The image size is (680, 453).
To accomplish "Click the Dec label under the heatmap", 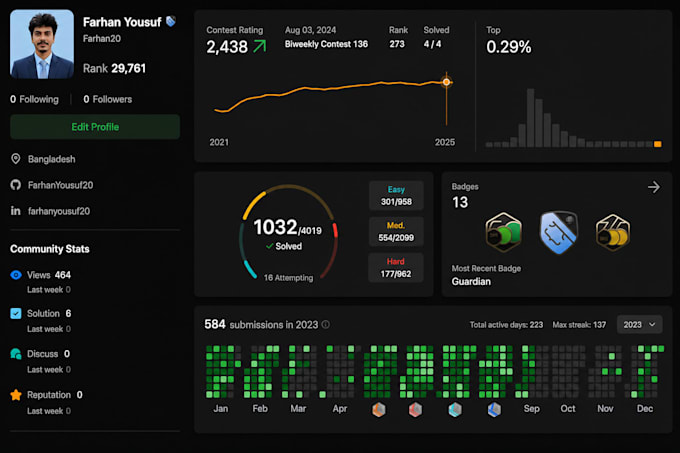I will 645,409.
